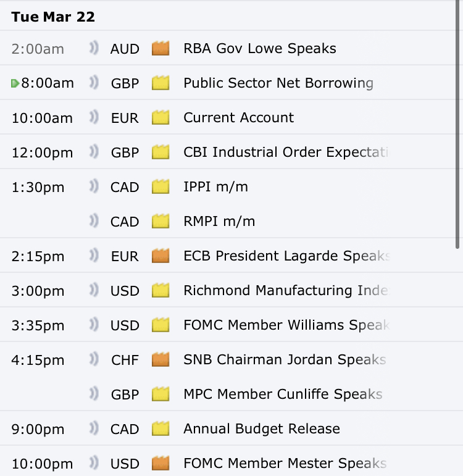
Task: Click the vertical scrollbar on the right edge
Action: (457, 123)
